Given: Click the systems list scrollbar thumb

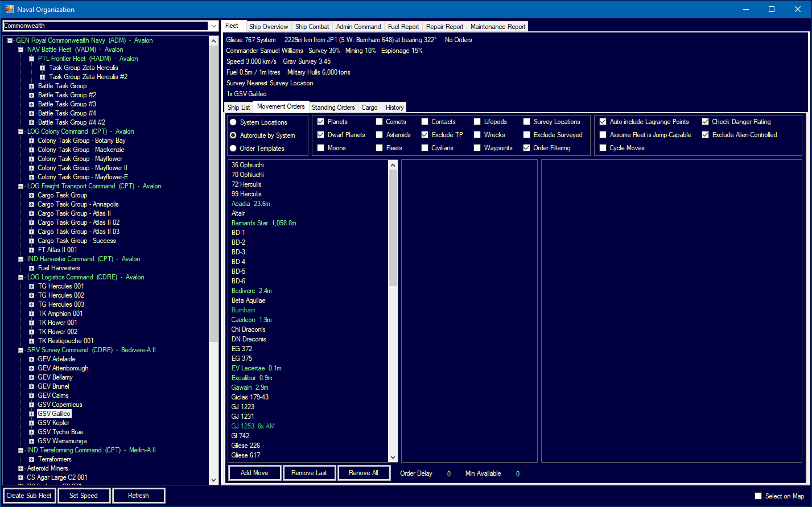Looking at the screenshot, I should tap(393, 228).
